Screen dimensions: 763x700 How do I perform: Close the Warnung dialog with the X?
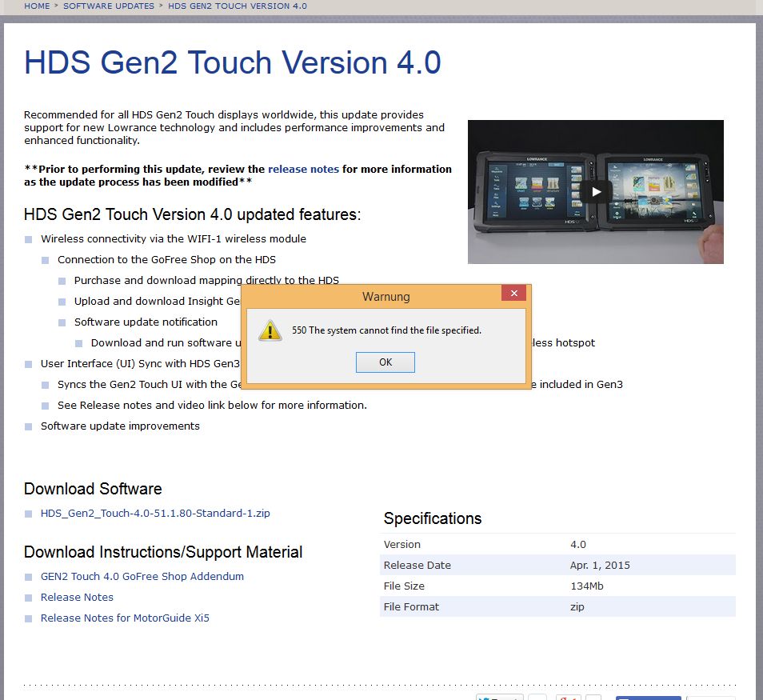[513, 294]
